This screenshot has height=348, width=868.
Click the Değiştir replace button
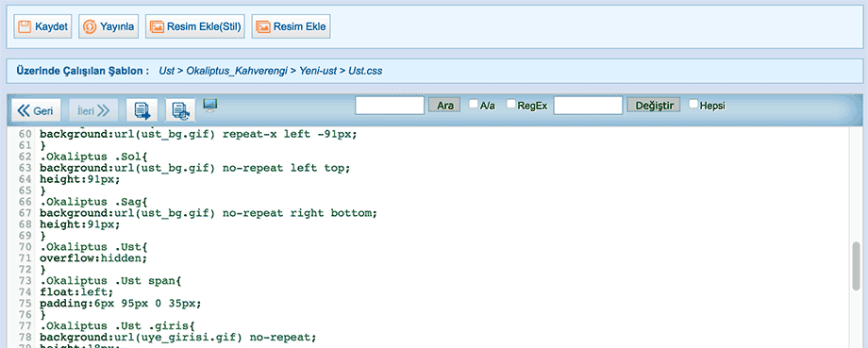click(x=654, y=105)
